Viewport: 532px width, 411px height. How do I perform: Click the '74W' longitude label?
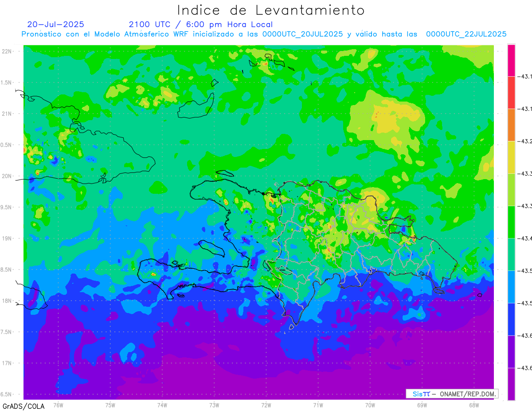pyautogui.click(x=162, y=405)
